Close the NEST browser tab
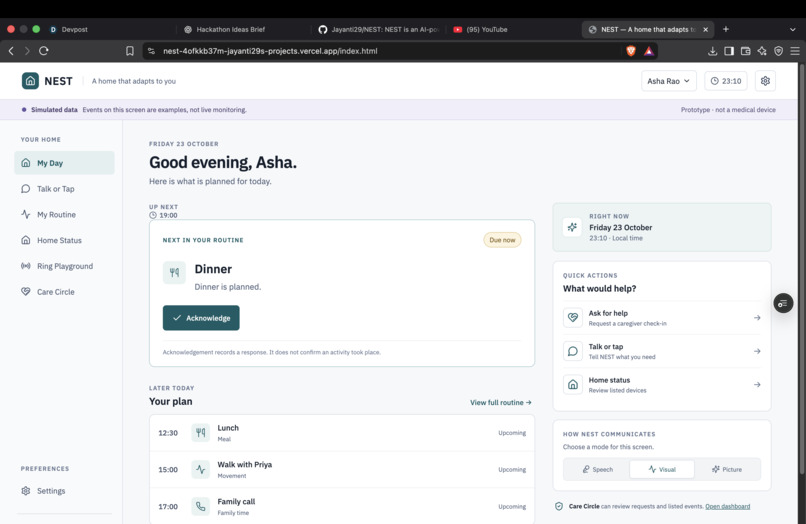Image resolution: width=806 pixels, height=524 pixels. 705,29
